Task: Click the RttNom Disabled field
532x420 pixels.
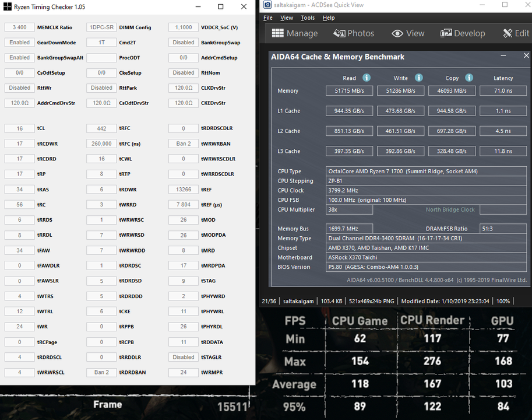Action: tap(184, 73)
